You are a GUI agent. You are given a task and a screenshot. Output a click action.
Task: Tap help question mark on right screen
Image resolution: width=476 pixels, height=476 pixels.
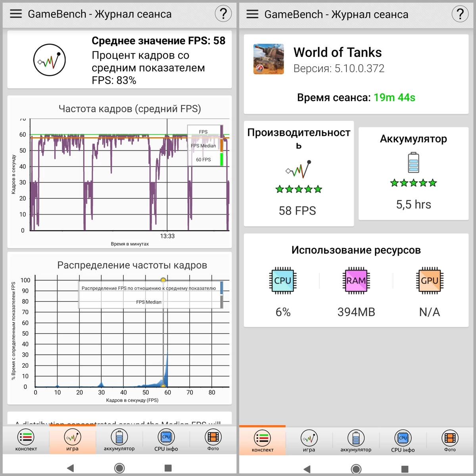460,14
